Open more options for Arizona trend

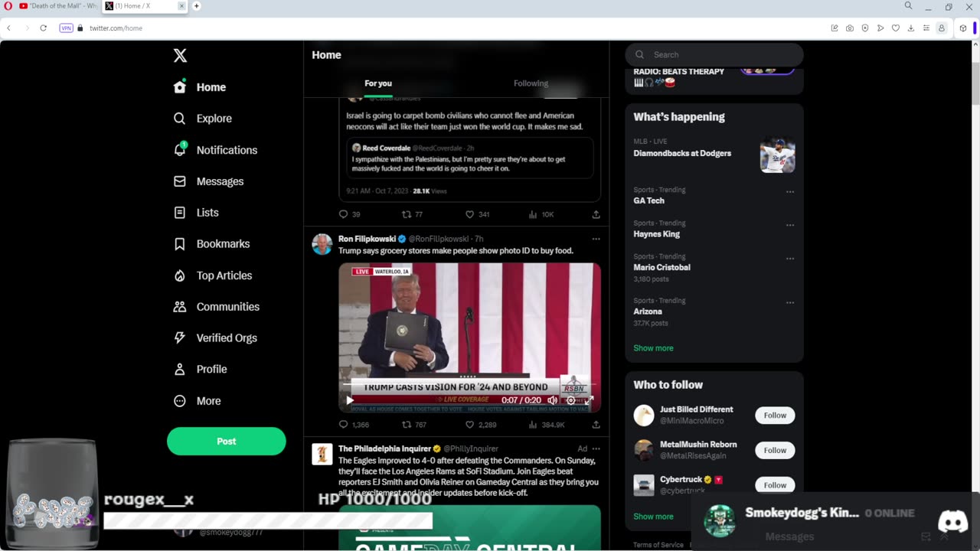point(790,303)
